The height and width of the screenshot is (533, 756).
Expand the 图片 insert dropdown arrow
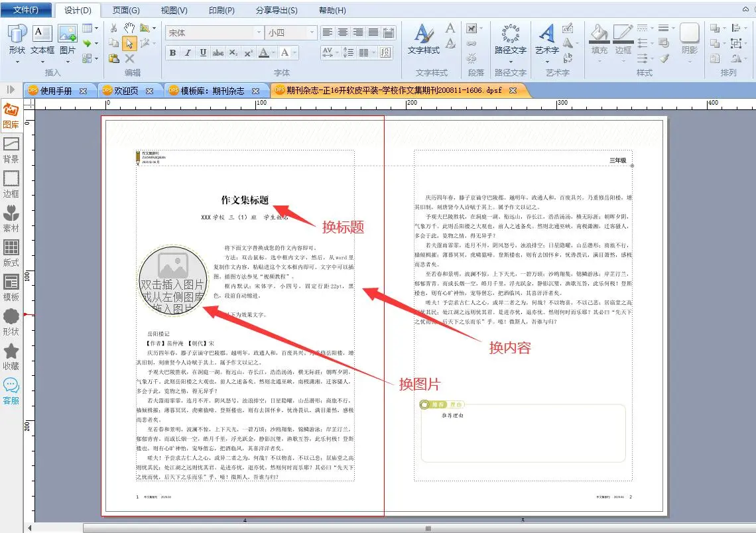coord(68,62)
